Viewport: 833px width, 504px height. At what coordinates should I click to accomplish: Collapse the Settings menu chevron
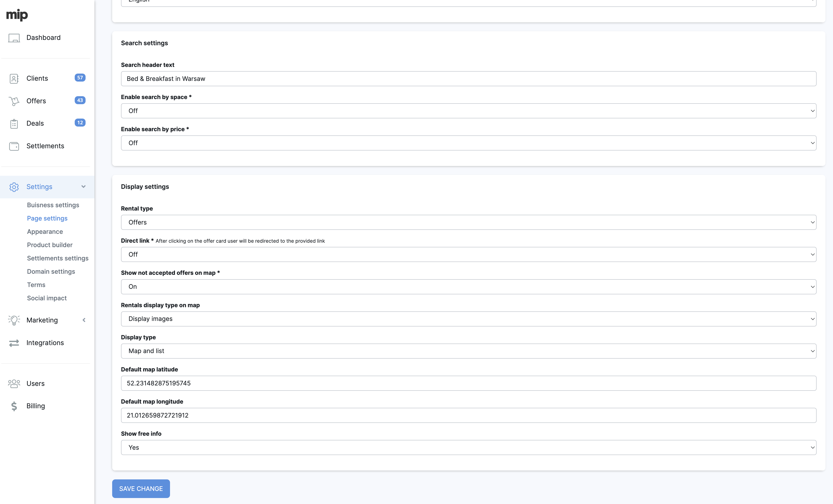(84, 187)
